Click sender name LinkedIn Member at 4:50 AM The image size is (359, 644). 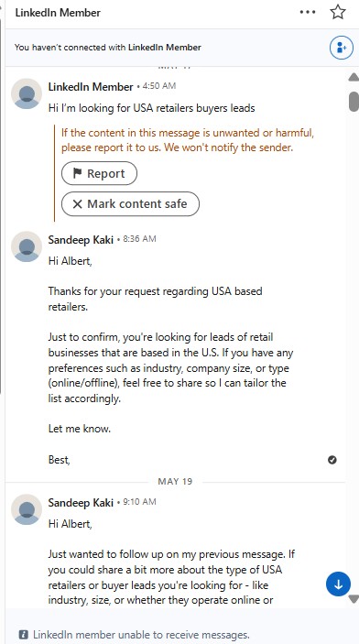(91, 87)
